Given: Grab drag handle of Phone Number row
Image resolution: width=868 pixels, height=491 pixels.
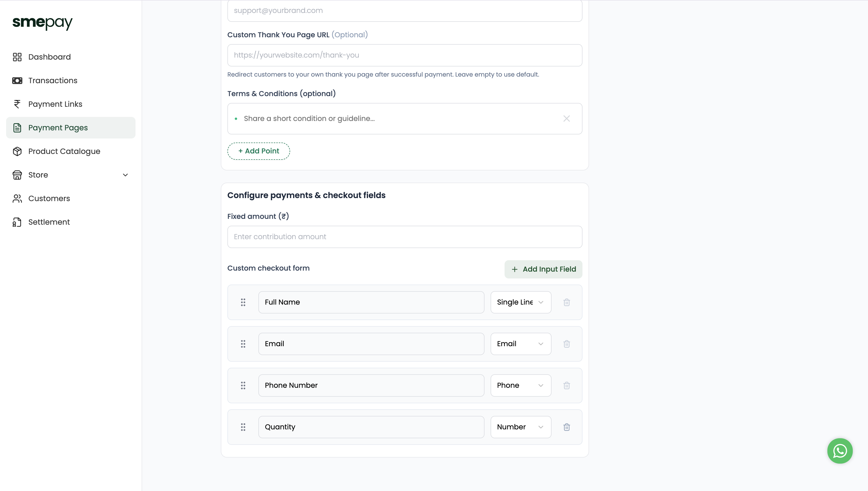Looking at the screenshot, I should (243, 385).
